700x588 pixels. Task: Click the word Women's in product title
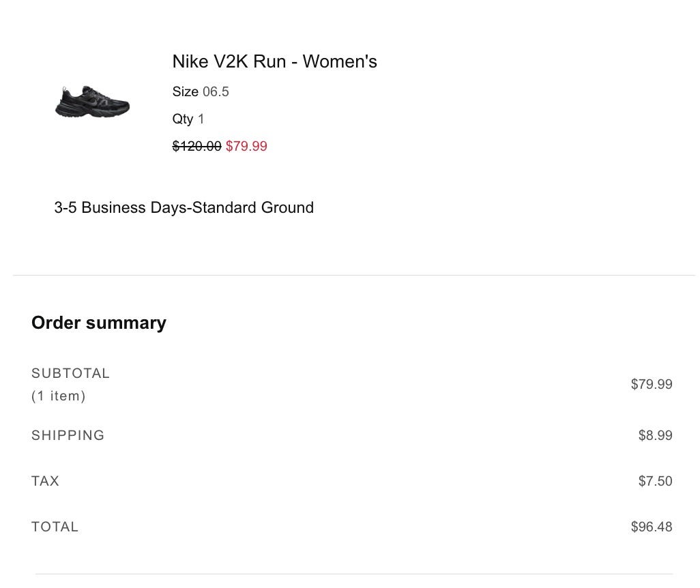pos(340,61)
